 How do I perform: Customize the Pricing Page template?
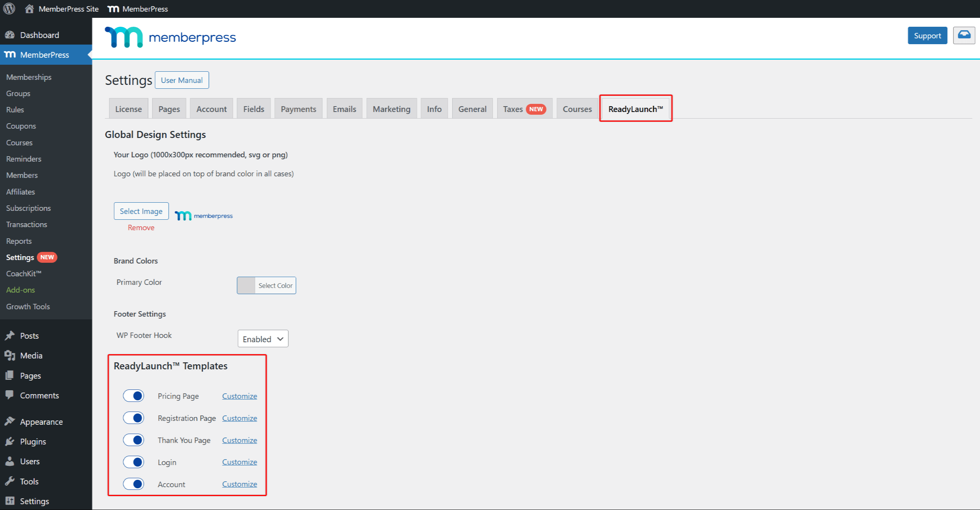[x=240, y=396]
